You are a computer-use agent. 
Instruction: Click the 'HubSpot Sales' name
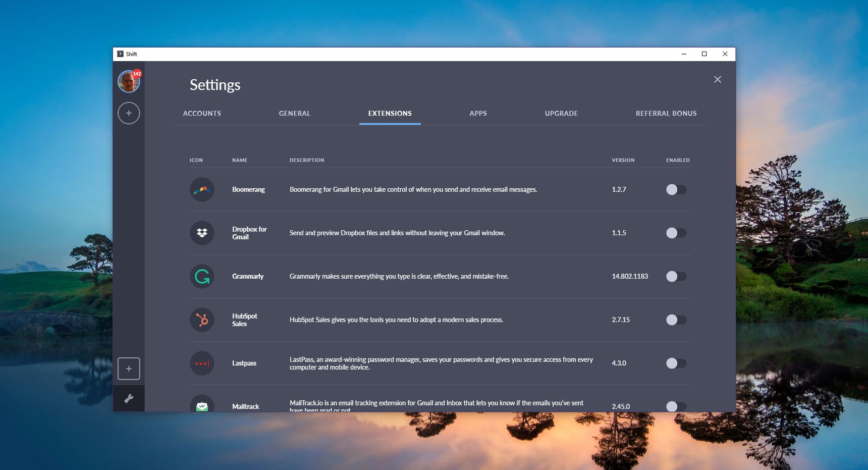click(x=245, y=320)
